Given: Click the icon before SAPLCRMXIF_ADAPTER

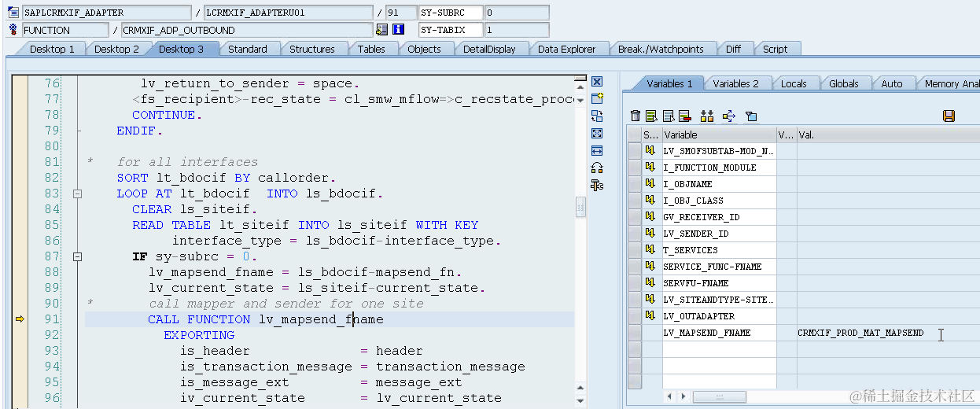Looking at the screenshot, I should 13,13.
